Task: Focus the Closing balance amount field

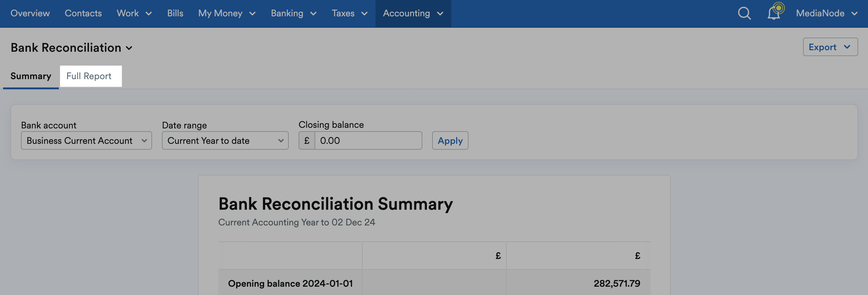Action: point(368,140)
